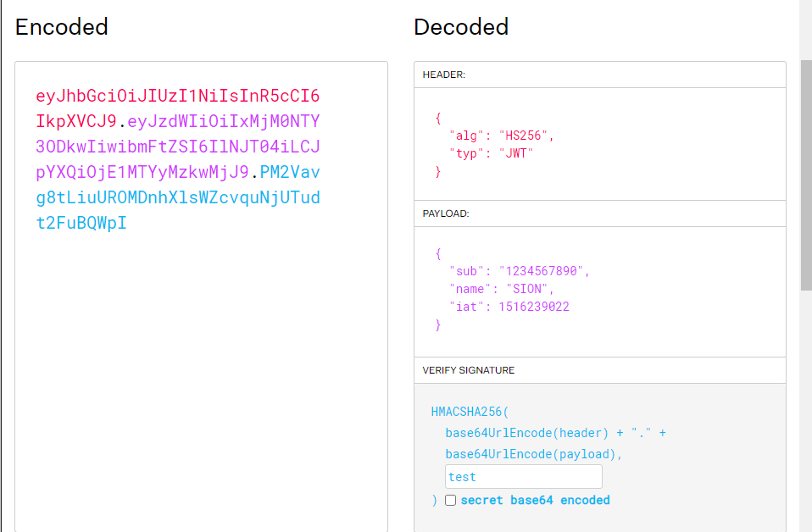The width and height of the screenshot is (812, 532).
Task: Click the Encoded heading
Action: tap(62, 27)
